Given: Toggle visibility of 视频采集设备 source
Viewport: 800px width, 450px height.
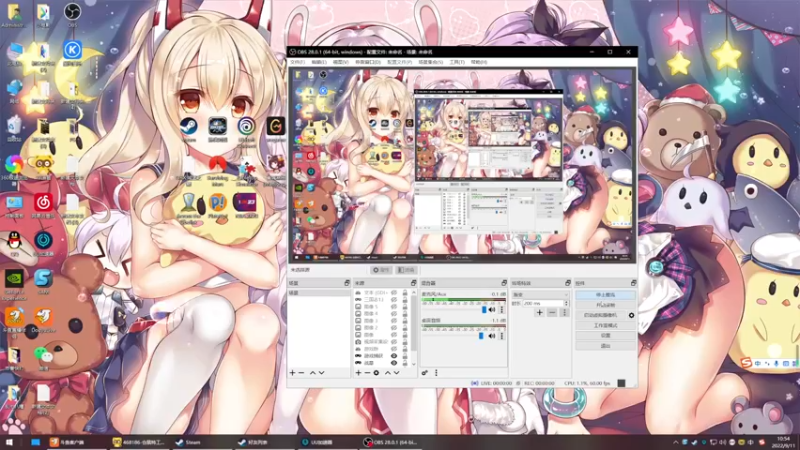Looking at the screenshot, I should click(x=394, y=342).
